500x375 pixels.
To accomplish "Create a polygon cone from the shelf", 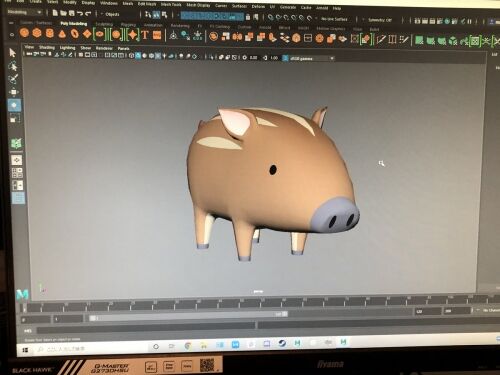I will (62, 34).
